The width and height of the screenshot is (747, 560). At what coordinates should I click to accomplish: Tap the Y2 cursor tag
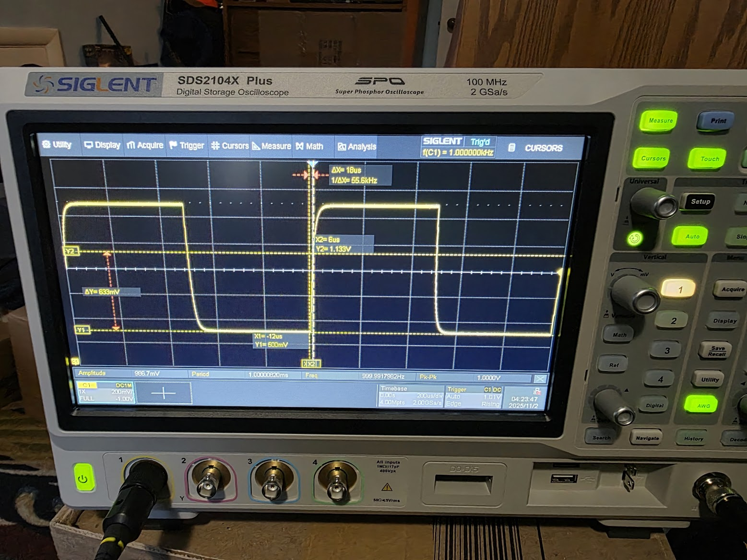71,251
